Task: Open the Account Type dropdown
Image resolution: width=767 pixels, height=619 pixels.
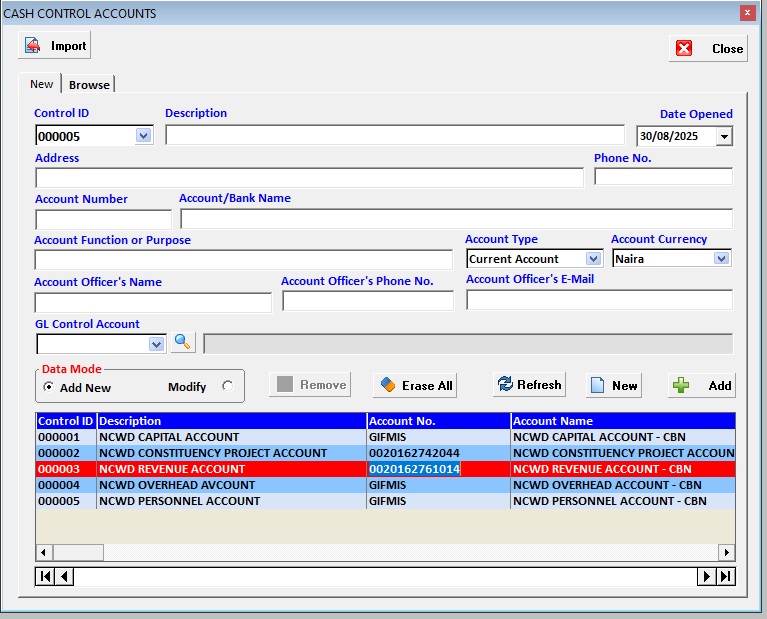Action: (x=594, y=259)
